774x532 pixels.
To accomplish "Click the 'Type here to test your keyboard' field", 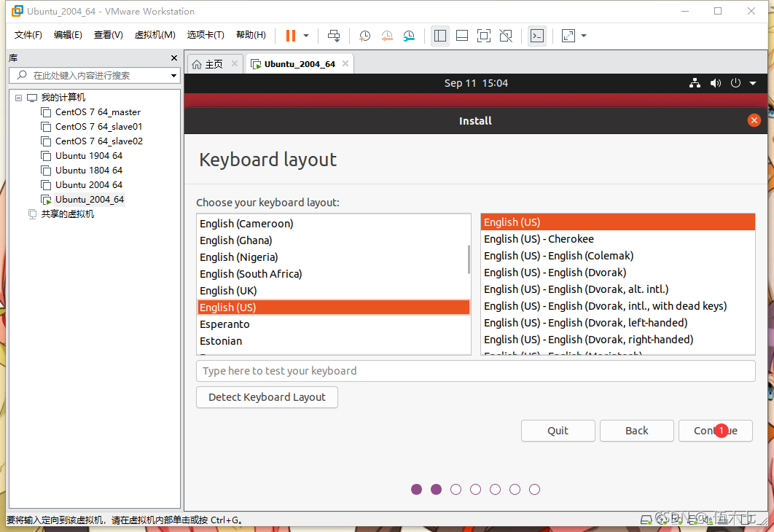I will point(475,371).
